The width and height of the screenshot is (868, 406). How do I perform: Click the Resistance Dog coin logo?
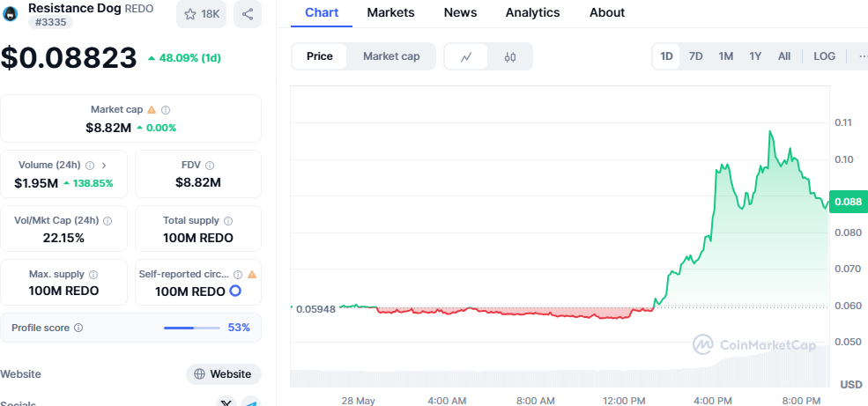click(11, 13)
